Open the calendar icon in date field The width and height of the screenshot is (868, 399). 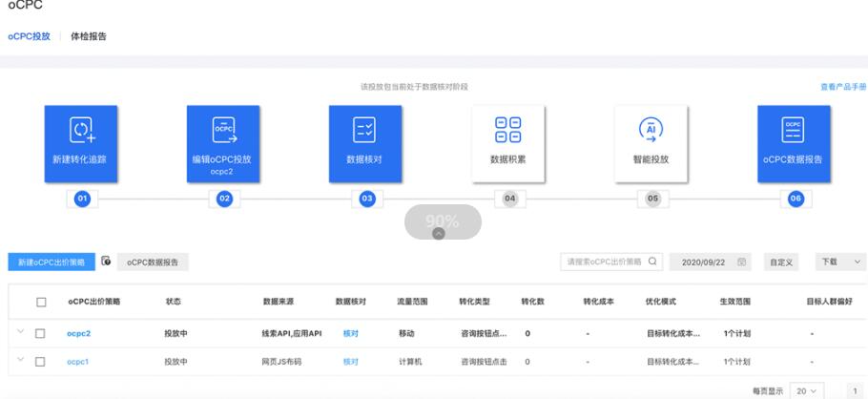(x=741, y=262)
